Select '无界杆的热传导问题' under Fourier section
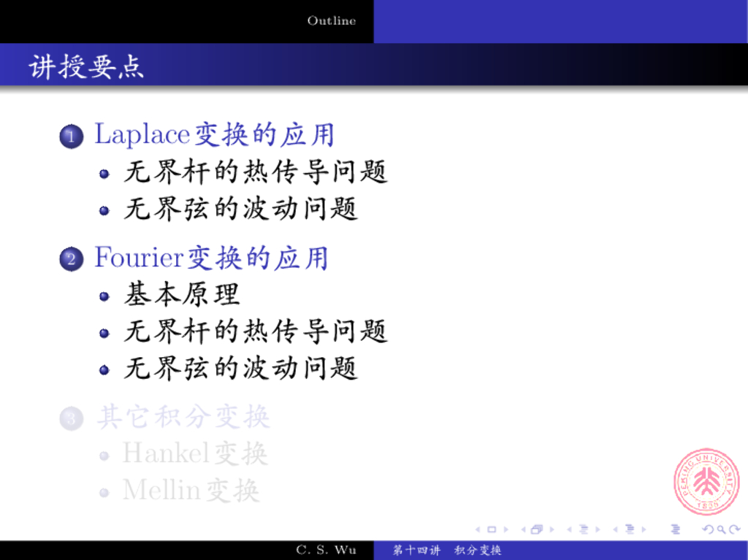Viewport: 748px width, 560px height. pos(256,331)
